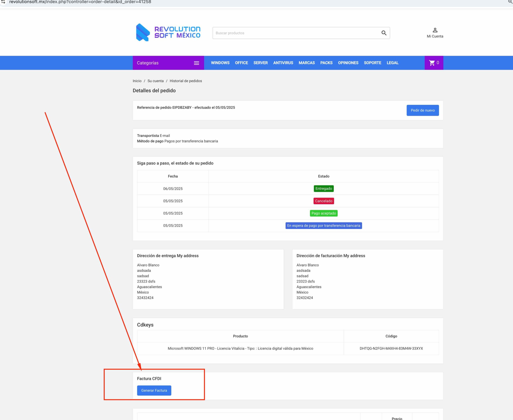This screenshot has width=513, height=420.
Task: Open Mi Cuenta user icon
Action: pyautogui.click(x=435, y=30)
